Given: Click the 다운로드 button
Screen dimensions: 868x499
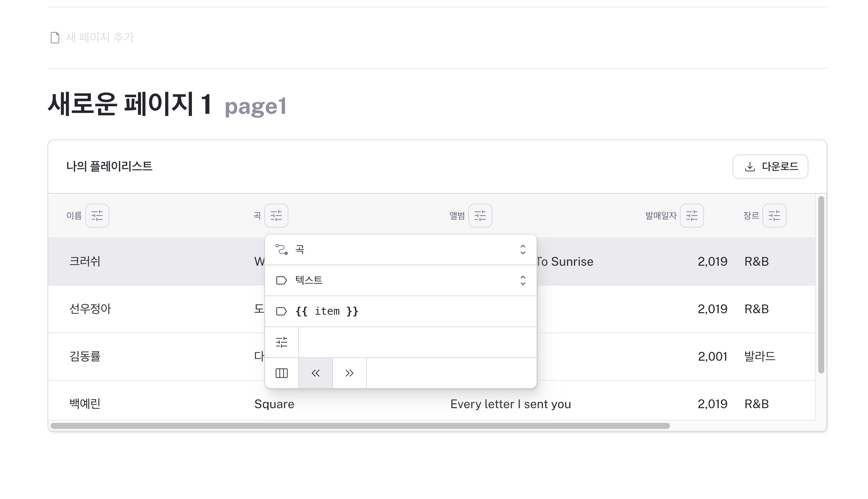Looking at the screenshot, I should point(770,167).
